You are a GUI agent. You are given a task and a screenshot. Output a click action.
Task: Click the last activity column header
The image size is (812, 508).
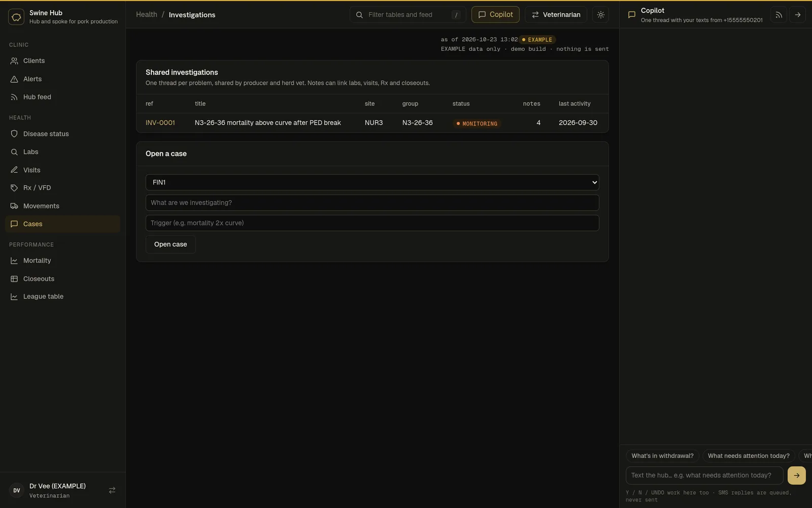pos(574,104)
